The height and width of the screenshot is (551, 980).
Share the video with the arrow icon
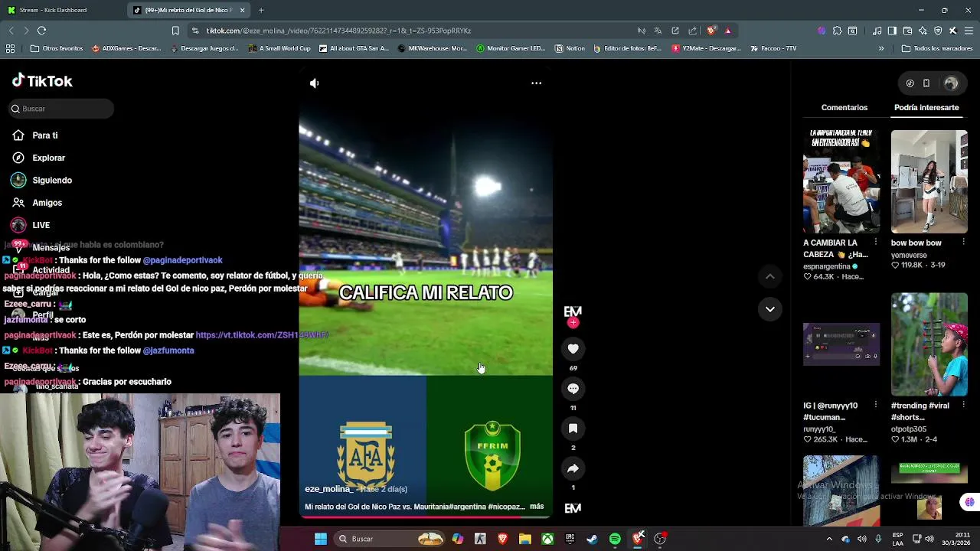tap(573, 468)
